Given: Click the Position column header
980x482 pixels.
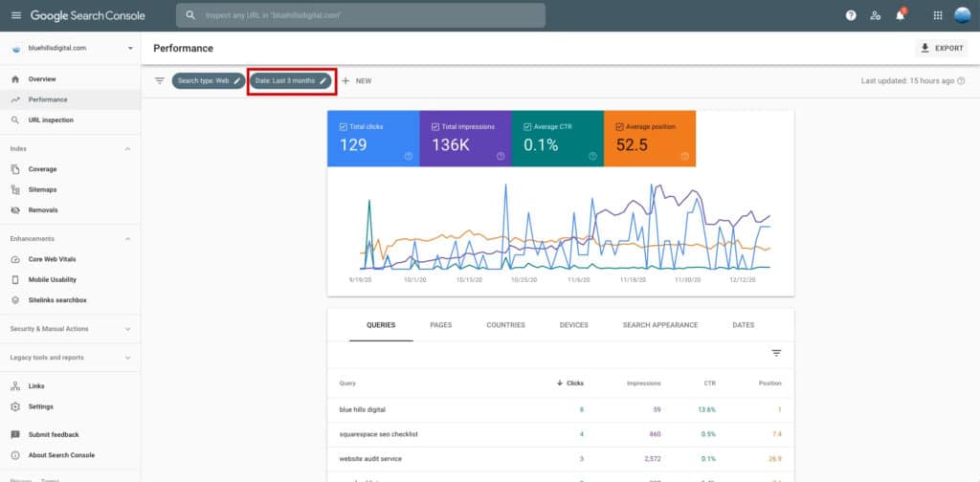Looking at the screenshot, I should tap(770, 383).
